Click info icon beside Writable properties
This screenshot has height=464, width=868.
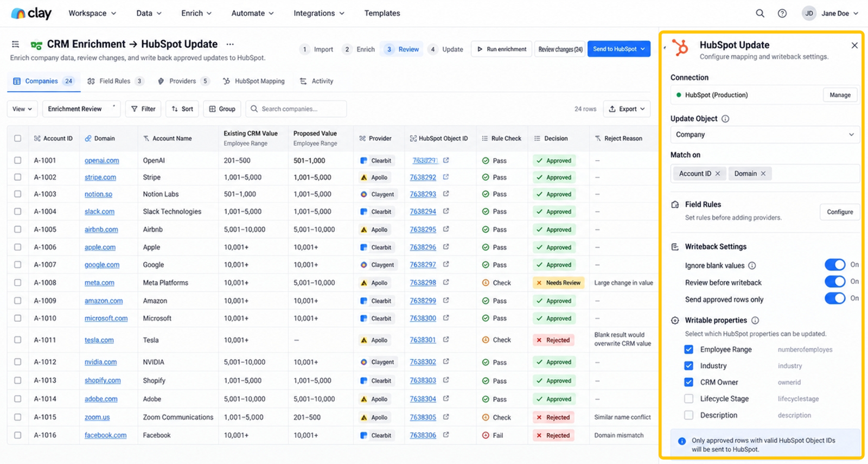click(755, 321)
